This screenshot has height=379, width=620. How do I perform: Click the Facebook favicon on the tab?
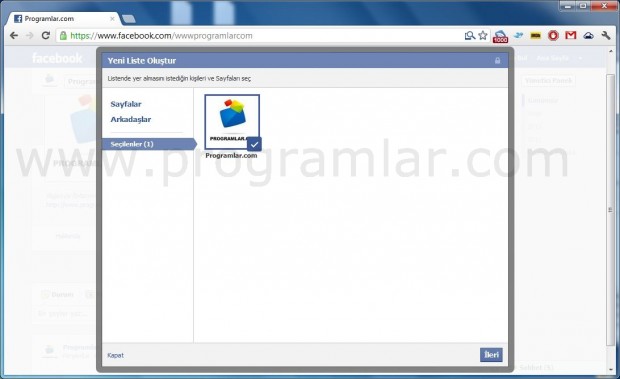[18, 19]
